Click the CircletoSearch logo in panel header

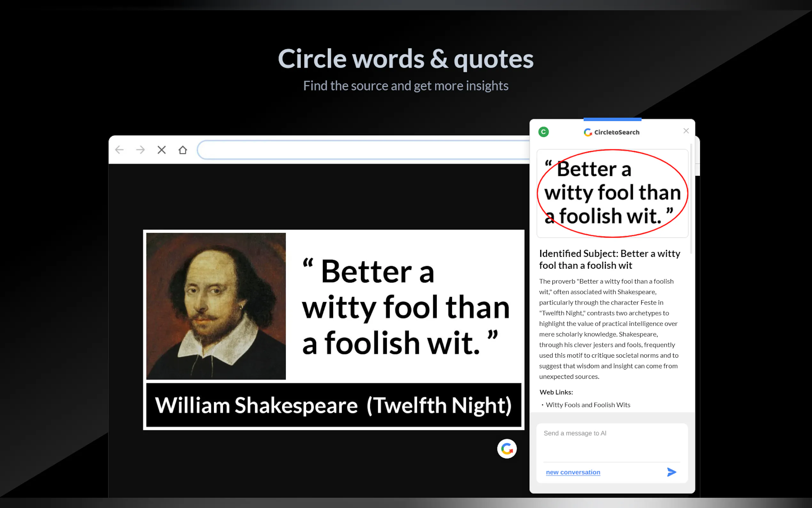pos(612,132)
